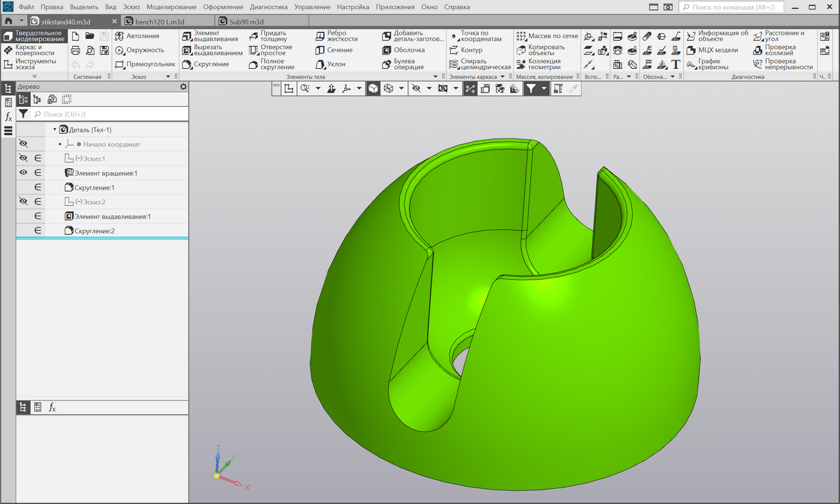Screen dimensions: 840x504
Task: Run Проверка коллизий
Action: coord(775,50)
